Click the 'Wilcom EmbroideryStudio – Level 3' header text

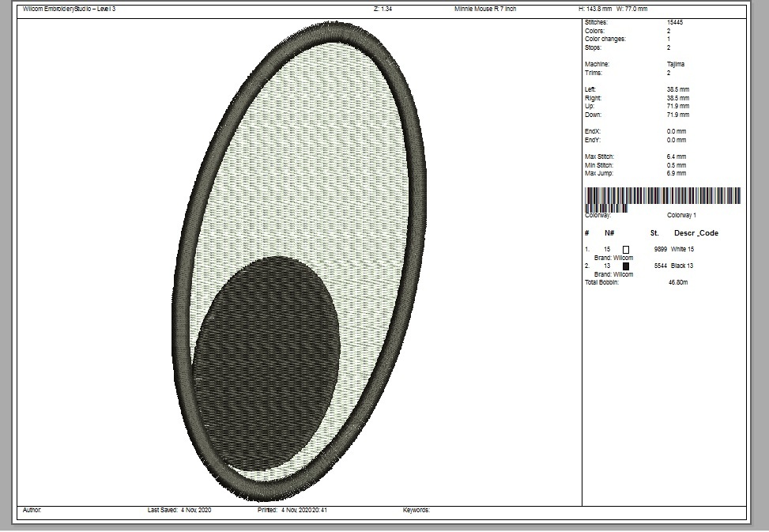tap(69, 9)
